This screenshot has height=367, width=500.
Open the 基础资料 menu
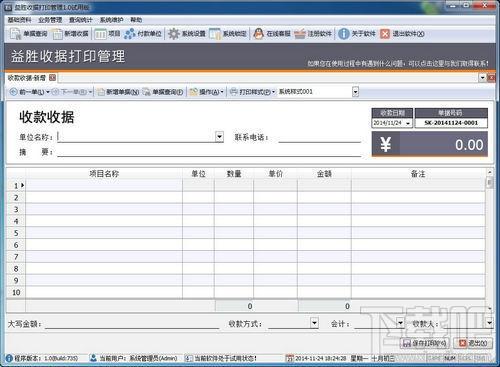[19, 20]
